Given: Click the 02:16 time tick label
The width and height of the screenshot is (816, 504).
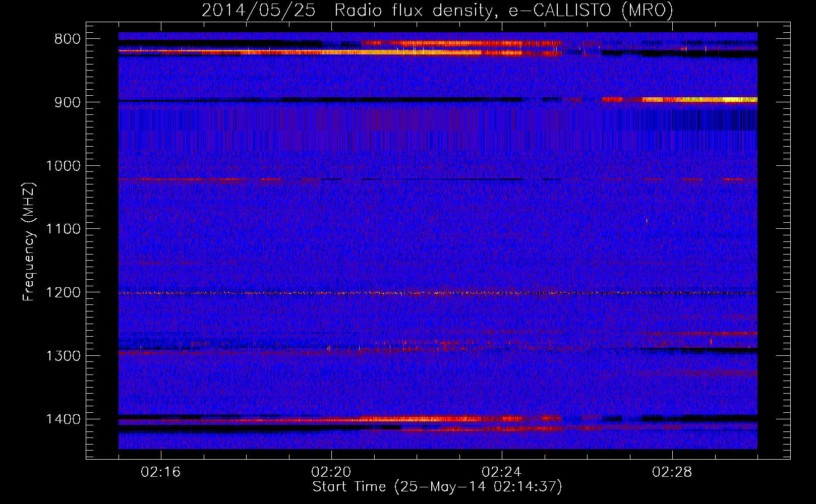Looking at the screenshot, I should point(161,472).
